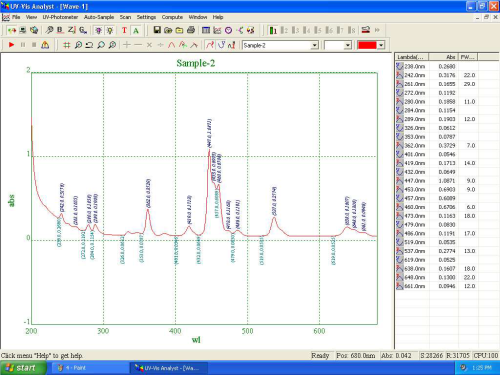Toggle the valley marking icon

click(x=221, y=45)
